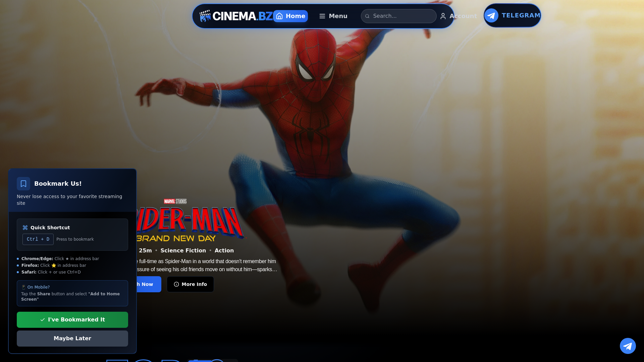Confirm with I've Bookmarked It button

(x=72, y=320)
